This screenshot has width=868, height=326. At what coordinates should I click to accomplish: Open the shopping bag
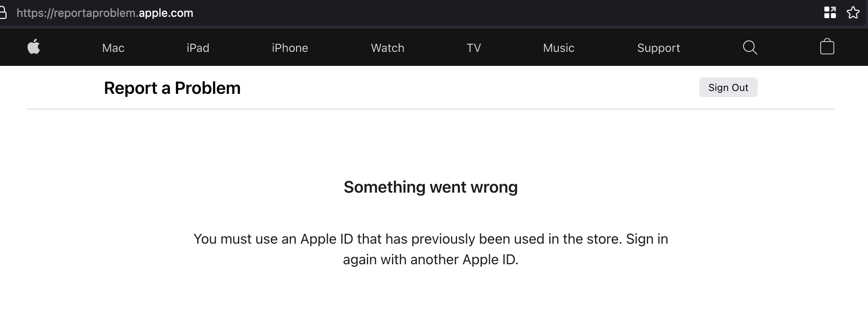pyautogui.click(x=827, y=47)
